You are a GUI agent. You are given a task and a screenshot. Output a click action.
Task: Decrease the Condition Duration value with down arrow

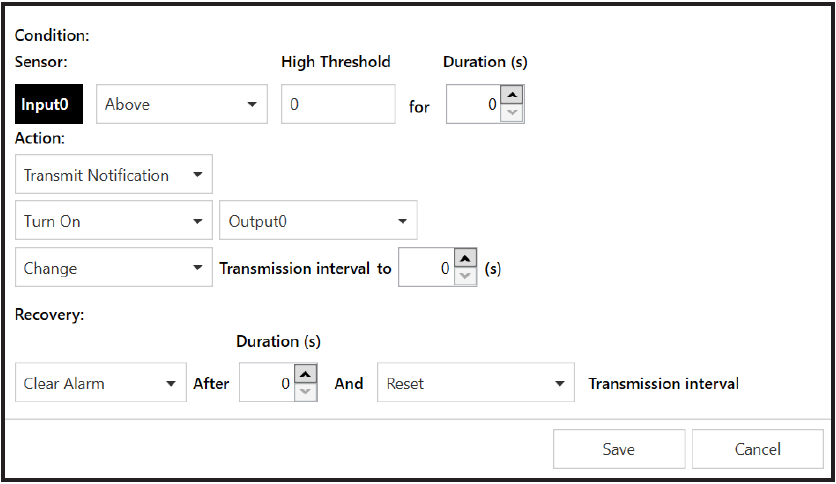click(511, 113)
